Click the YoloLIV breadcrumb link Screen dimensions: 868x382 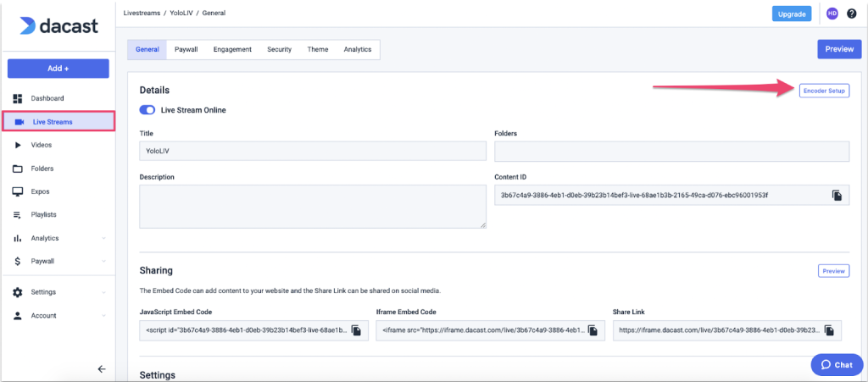click(181, 13)
